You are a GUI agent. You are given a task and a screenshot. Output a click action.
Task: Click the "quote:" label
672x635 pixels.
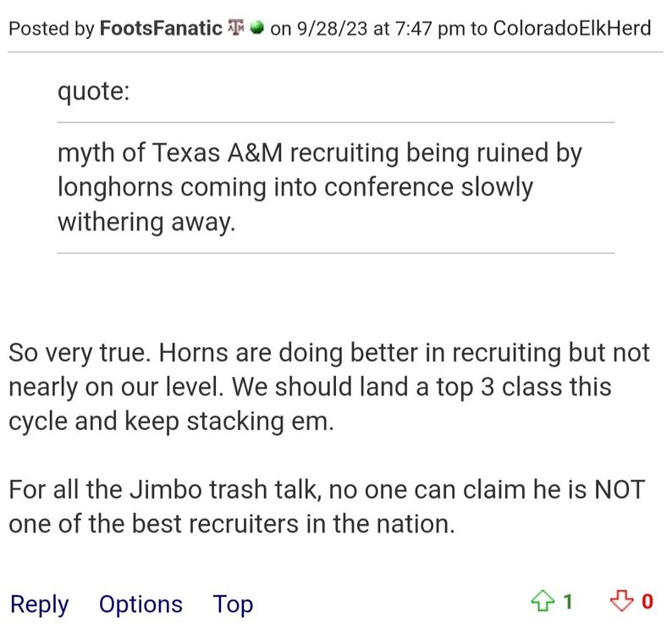coord(93,90)
